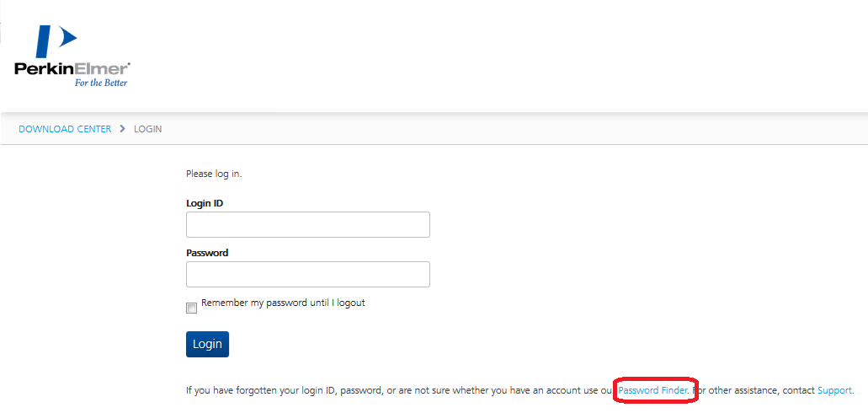Enable Remember my password checkbox
The width and height of the screenshot is (868, 413).
pos(192,308)
